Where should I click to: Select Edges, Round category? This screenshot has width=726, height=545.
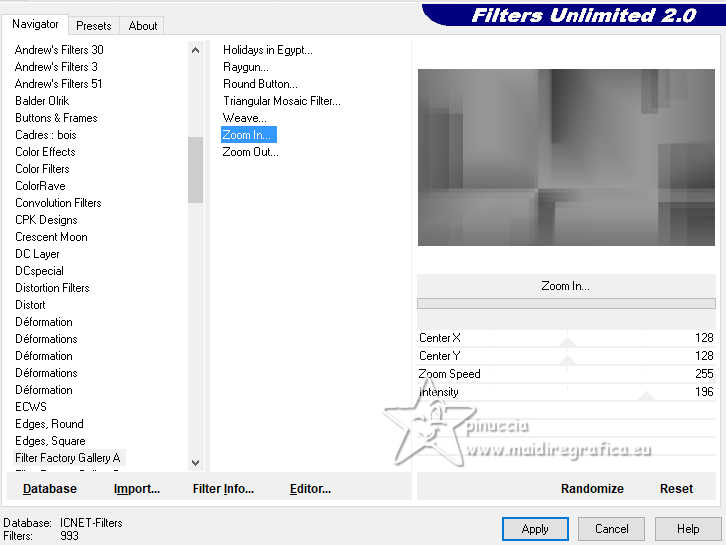tap(49, 424)
